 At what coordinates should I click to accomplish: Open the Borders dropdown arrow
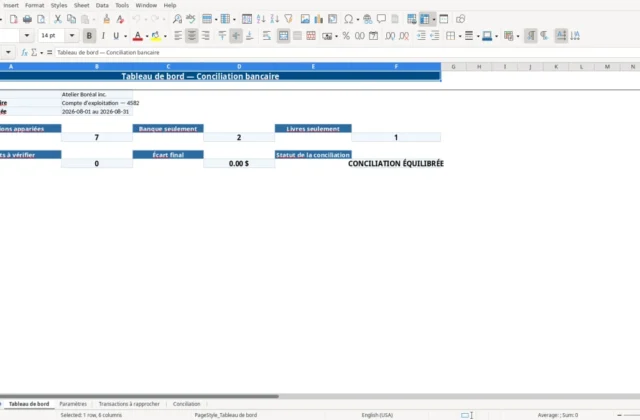click(460, 36)
